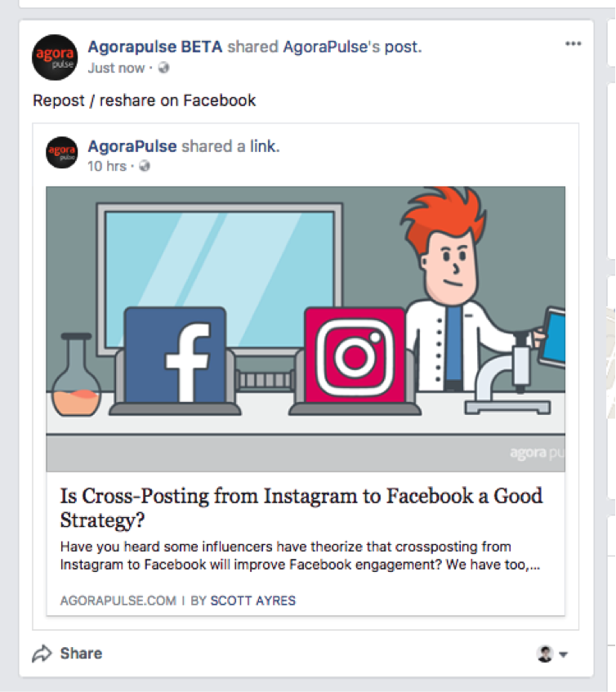Open the profile selector dropdown arrow
This screenshot has height=692, width=616.
coord(564,654)
